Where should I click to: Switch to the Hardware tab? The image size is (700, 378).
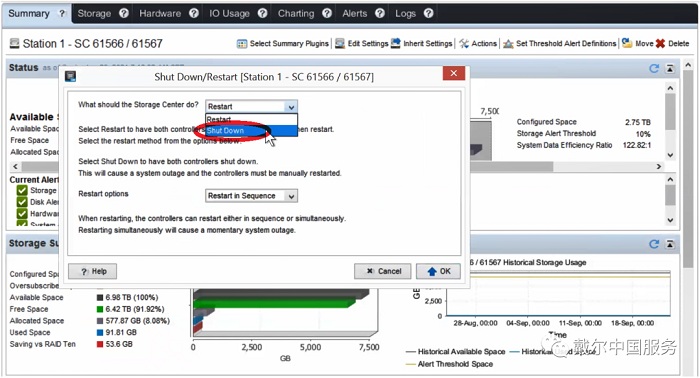[x=160, y=13]
